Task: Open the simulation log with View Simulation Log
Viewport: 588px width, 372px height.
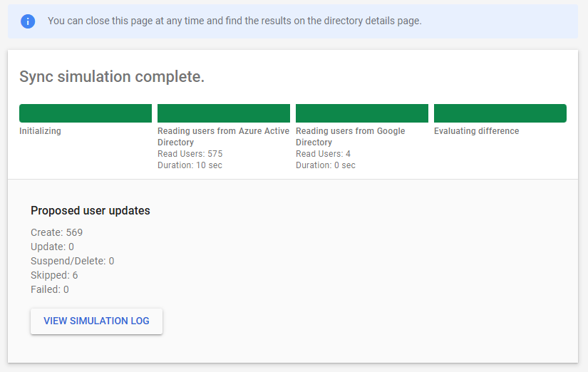Action: 96,321
